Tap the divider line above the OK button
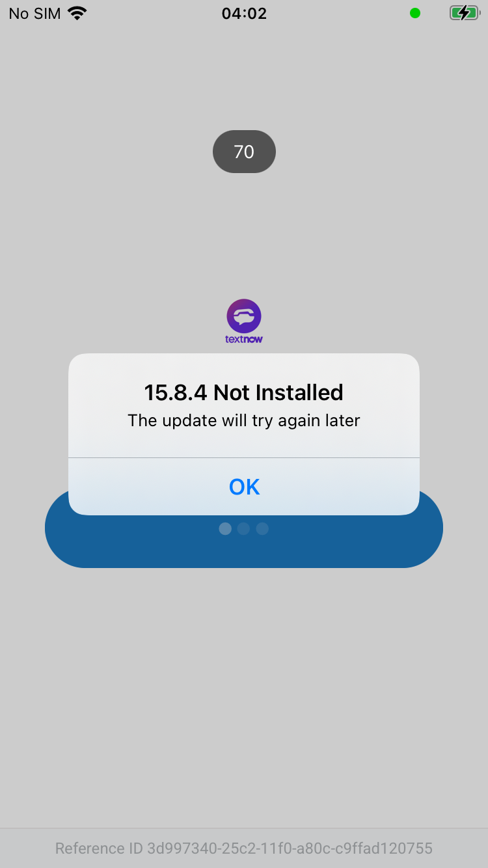Screen dimensions: 488x868 244,458
